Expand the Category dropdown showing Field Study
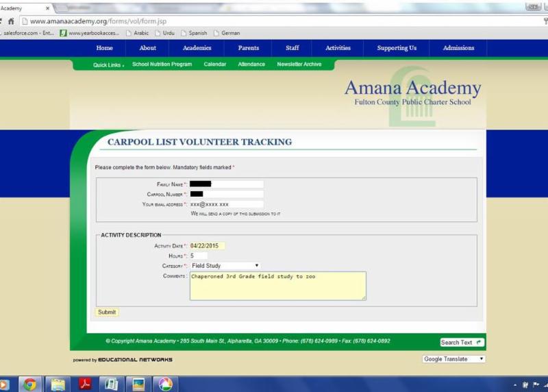 pos(225,266)
